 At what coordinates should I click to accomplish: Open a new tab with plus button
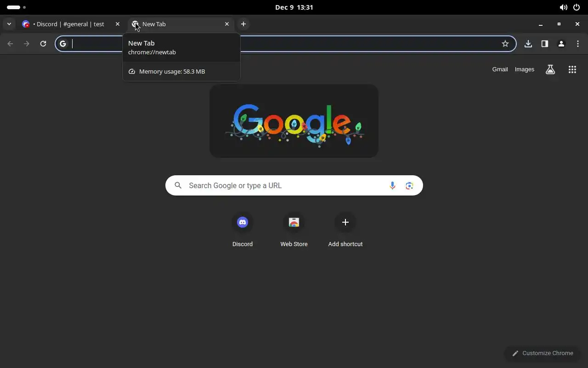pos(243,24)
